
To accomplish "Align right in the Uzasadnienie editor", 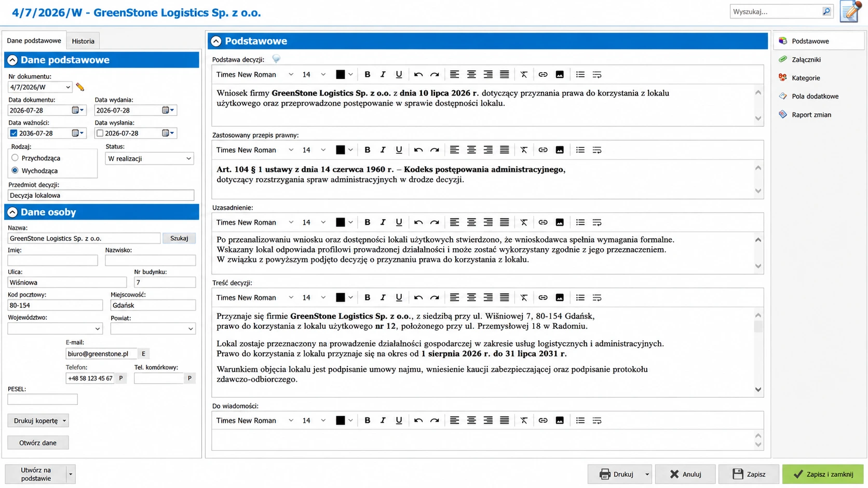I will coord(488,222).
